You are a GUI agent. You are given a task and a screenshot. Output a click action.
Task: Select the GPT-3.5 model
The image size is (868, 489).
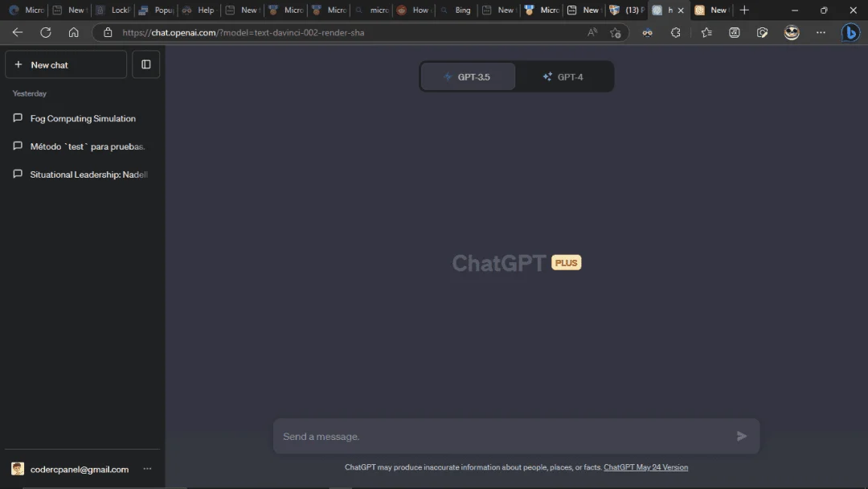point(469,76)
